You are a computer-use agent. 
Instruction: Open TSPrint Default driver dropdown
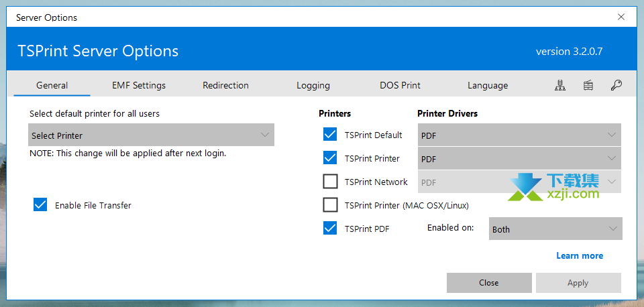tap(519, 135)
